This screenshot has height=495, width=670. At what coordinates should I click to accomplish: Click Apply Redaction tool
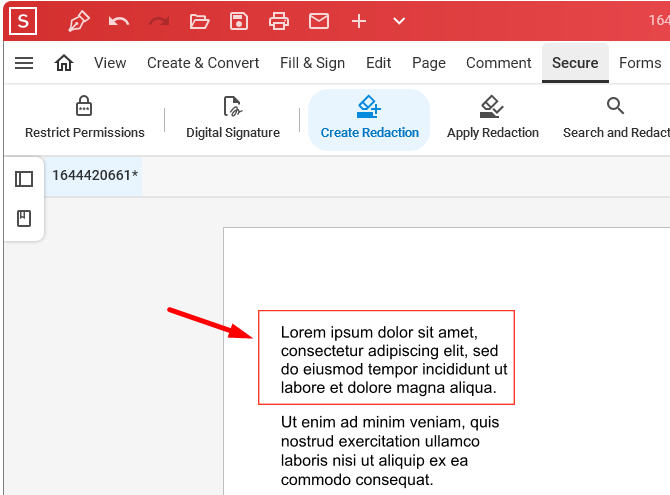[493, 118]
